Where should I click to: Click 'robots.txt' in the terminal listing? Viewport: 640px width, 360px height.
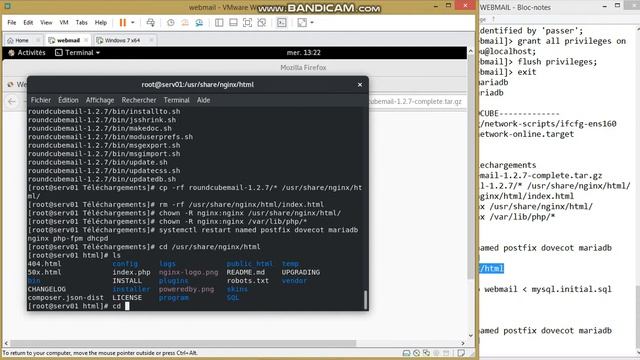coord(248,281)
